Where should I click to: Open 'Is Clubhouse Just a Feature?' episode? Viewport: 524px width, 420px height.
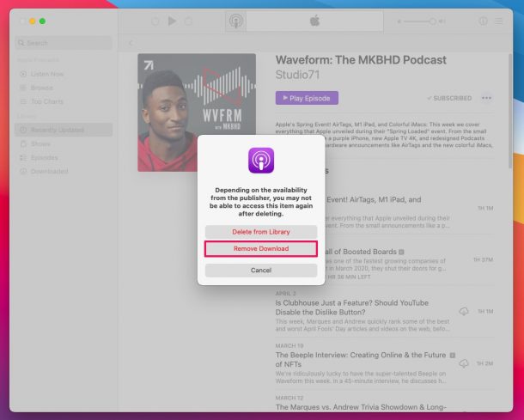tap(352, 307)
